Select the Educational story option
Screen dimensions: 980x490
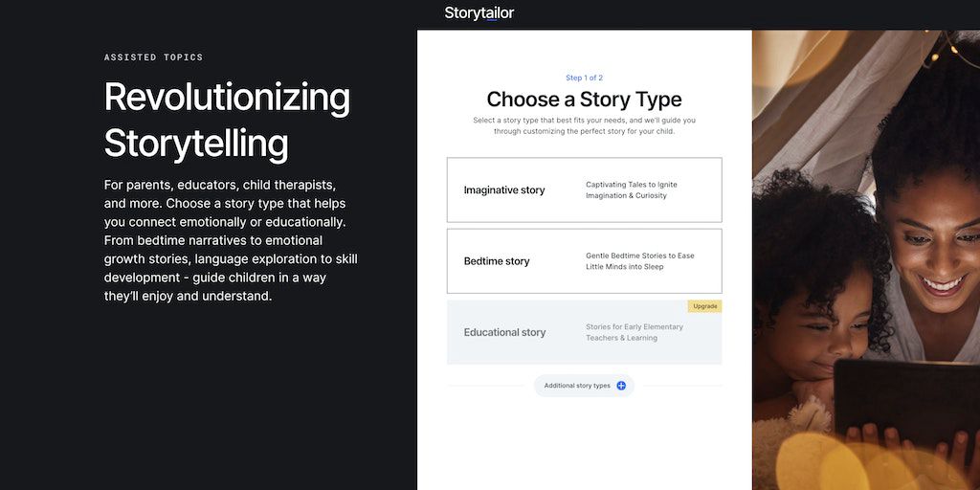[x=504, y=332]
